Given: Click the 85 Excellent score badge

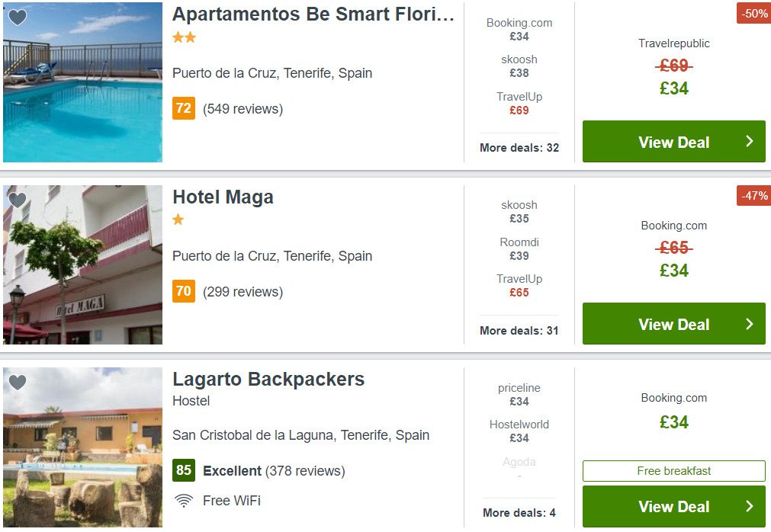Looking at the screenshot, I should coord(183,470).
